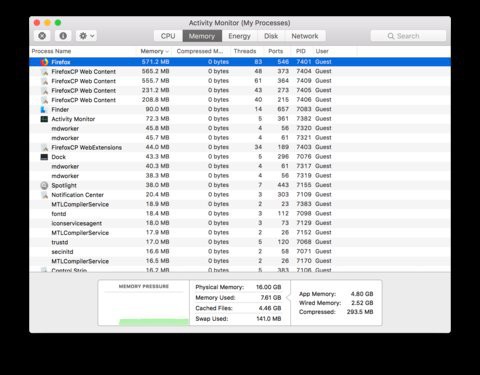Select the FirefoxCP WebExtensions process row
The height and width of the screenshot is (375, 480).
(x=240, y=147)
